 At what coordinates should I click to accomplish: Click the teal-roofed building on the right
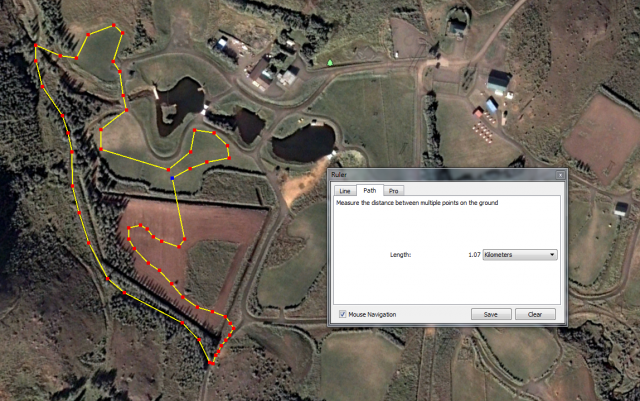tap(498, 81)
